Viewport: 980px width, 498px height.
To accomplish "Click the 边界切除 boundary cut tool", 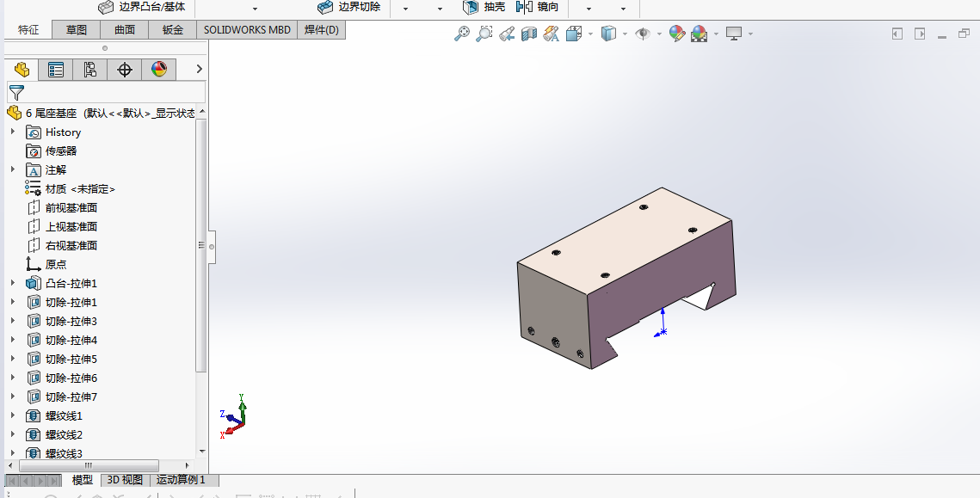I will point(348,7).
